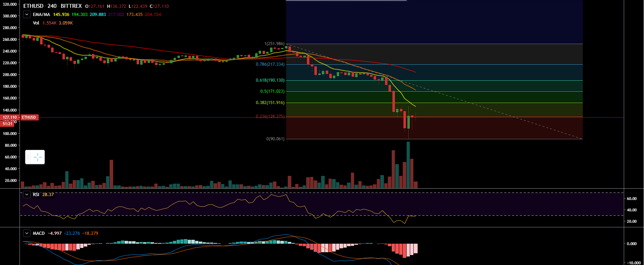Select the 0.786(217.334) Fibonacci level label

tap(270, 64)
